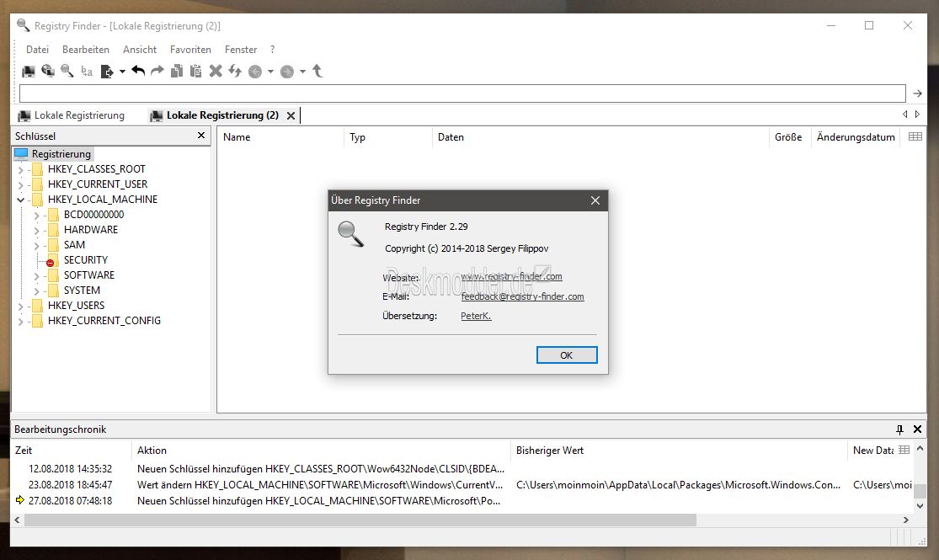
Task: Click the SOFTWARE folder icon
Action: 53,275
